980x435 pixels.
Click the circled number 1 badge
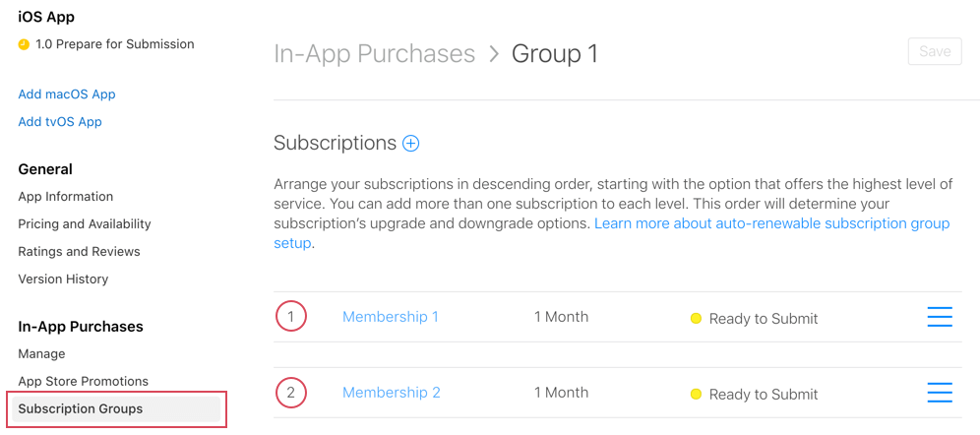tap(291, 317)
